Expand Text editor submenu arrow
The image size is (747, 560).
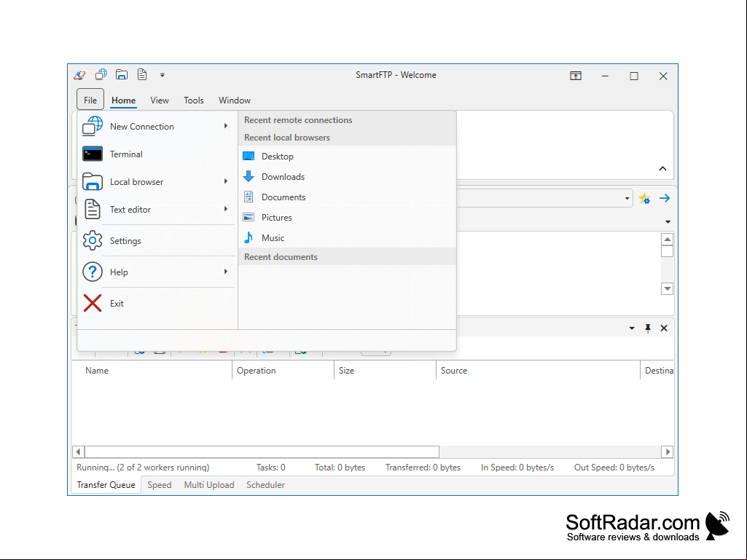[x=226, y=209]
